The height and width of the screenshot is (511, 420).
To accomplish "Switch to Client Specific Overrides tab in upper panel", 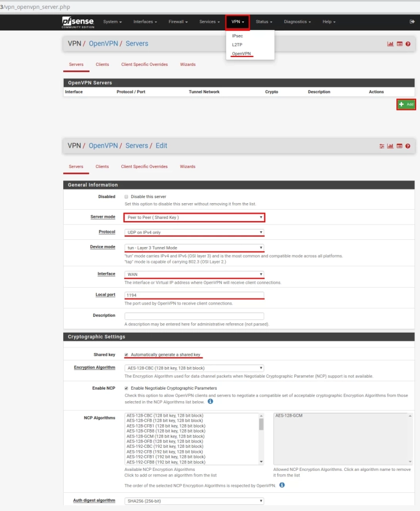I will click(x=144, y=65).
